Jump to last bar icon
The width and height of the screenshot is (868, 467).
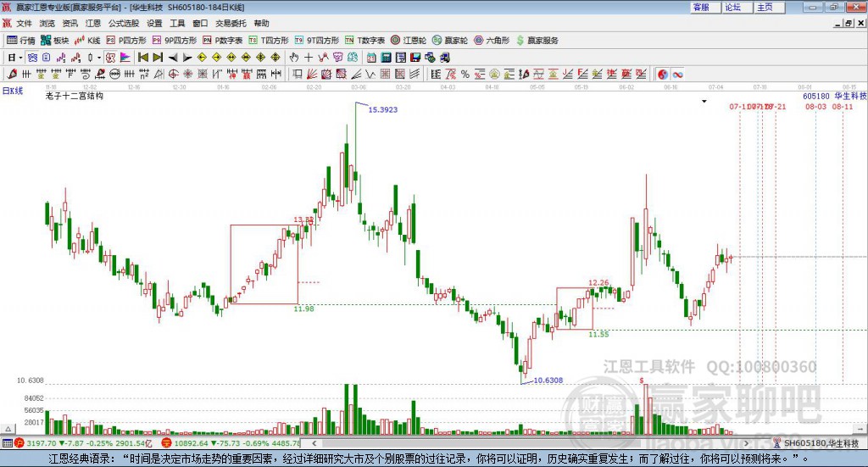pos(158,58)
